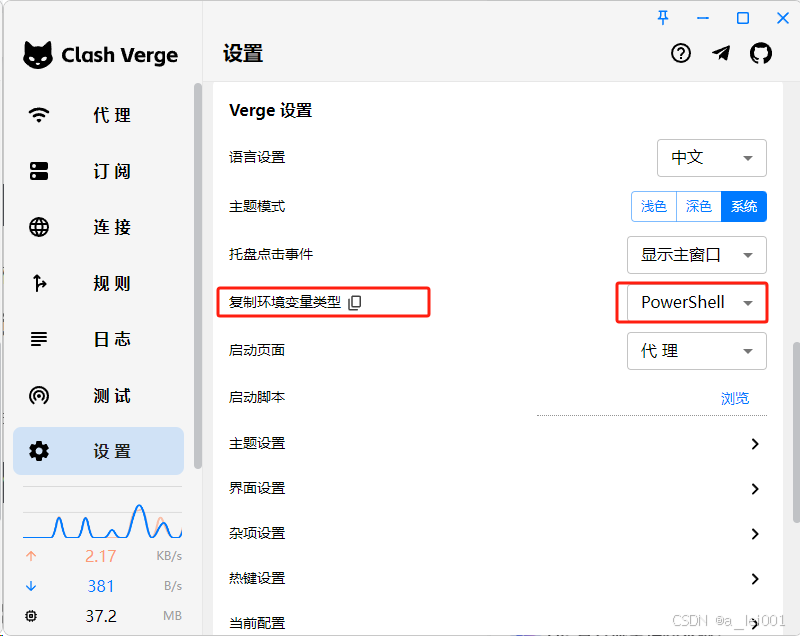The height and width of the screenshot is (636, 800).
Task: Expand the 界面设置 chevron
Action: tap(755, 489)
